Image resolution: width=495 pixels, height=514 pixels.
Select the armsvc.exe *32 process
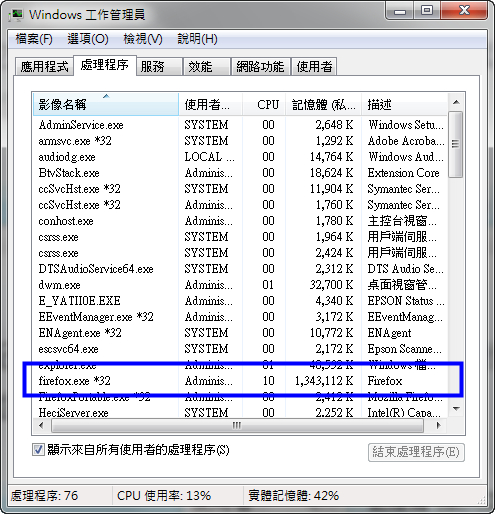tap(240, 141)
